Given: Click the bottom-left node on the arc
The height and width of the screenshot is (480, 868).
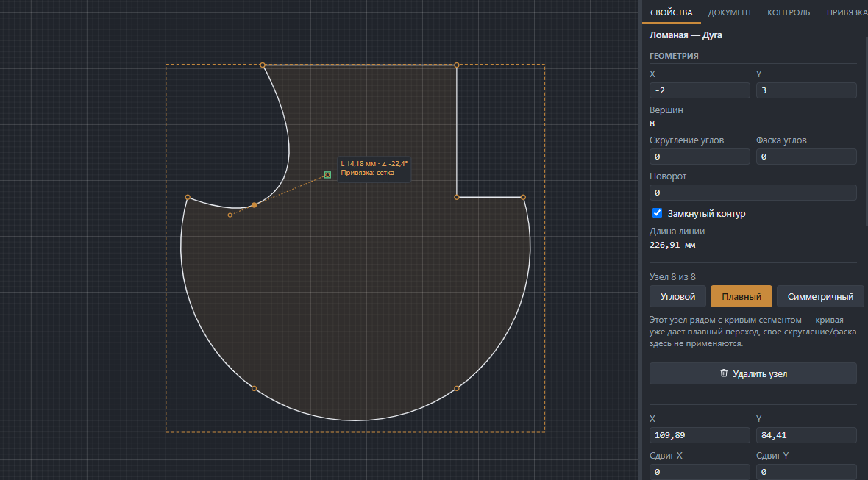Looking at the screenshot, I should pos(254,388).
